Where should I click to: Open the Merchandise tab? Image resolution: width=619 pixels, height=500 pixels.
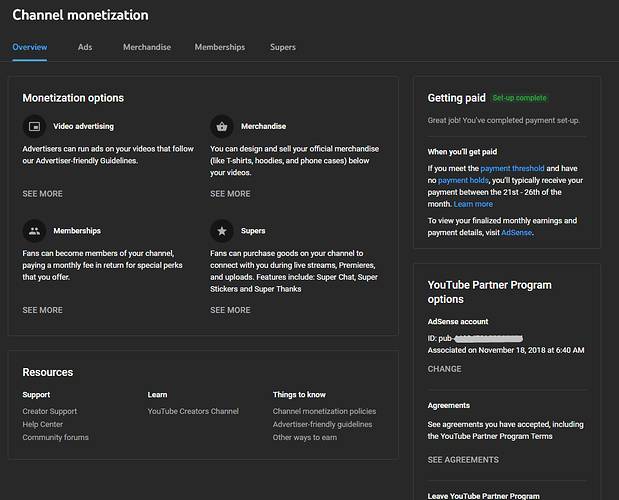point(147,47)
